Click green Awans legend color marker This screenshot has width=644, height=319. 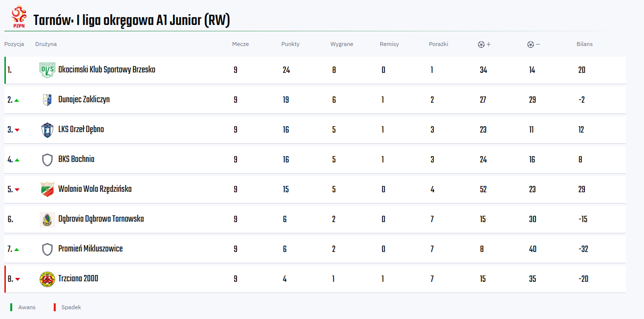(x=11, y=307)
